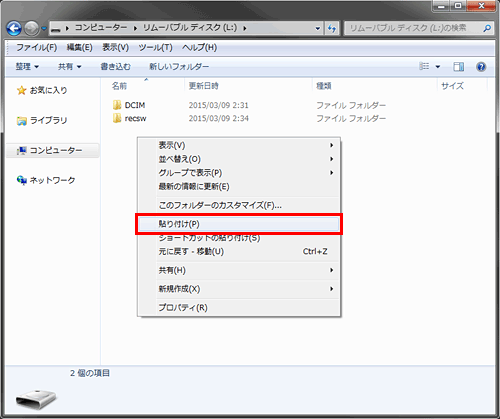Open the ファイル(F) menu
This screenshot has height=419, width=500.
36,48
